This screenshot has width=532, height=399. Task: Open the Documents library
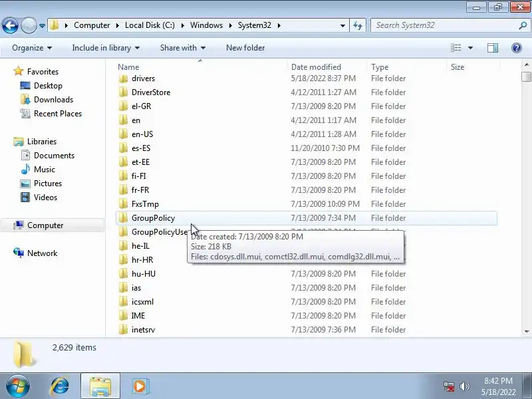54,156
